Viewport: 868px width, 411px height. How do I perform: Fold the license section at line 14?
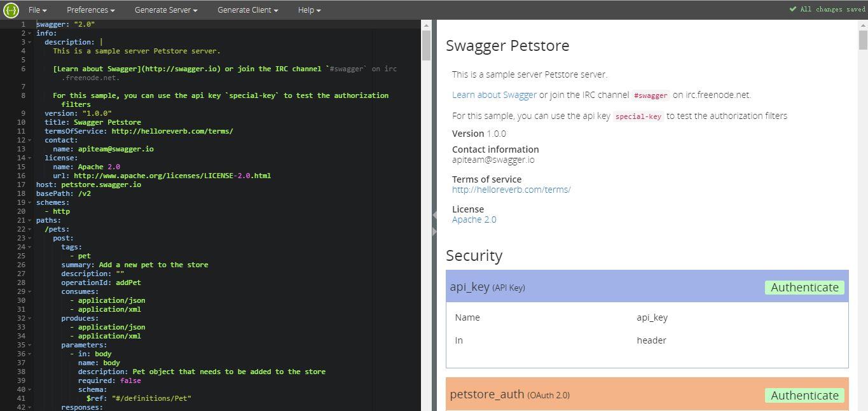tap(29, 158)
